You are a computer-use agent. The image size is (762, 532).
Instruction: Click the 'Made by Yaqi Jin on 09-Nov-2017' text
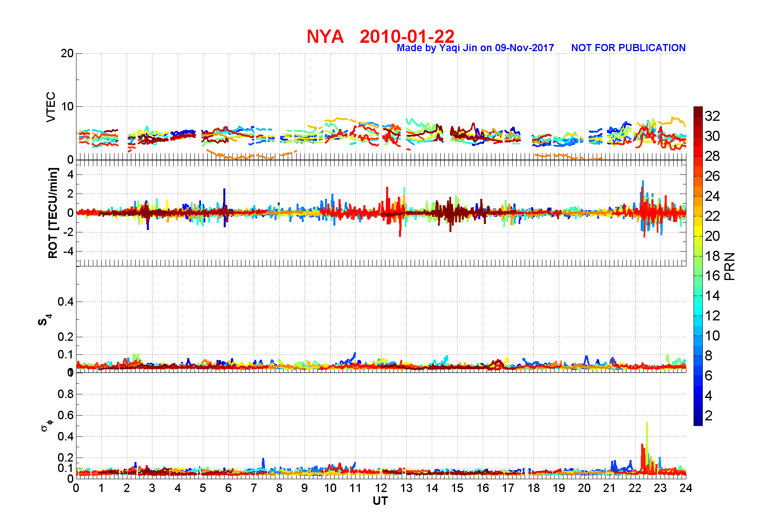(475, 48)
